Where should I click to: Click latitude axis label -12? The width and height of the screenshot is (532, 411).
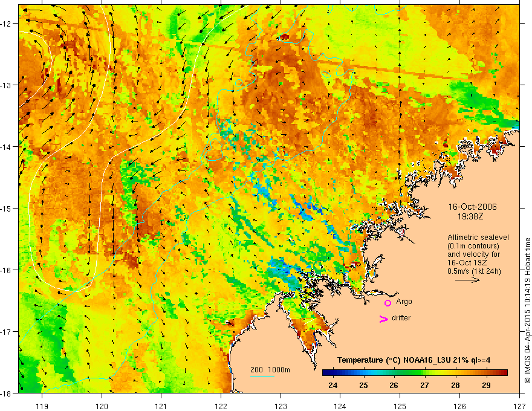[5, 24]
